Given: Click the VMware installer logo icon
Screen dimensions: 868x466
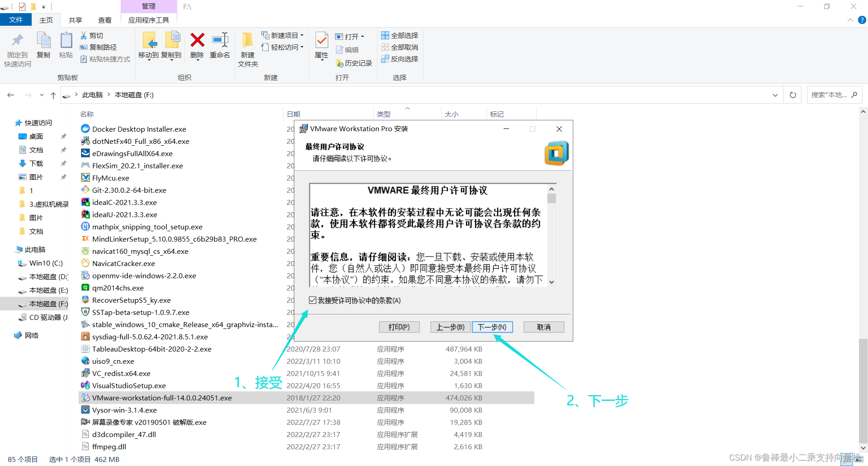Looking at the screenshot, I should (556, 153).
